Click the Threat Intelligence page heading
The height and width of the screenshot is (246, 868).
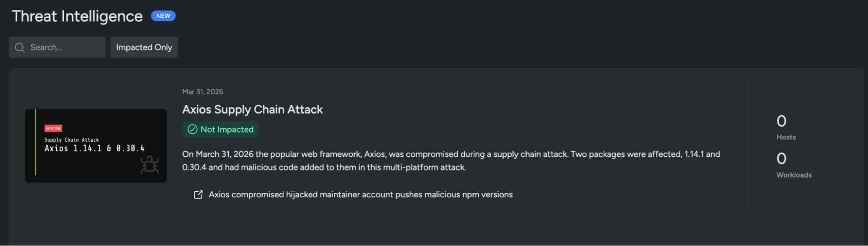point(77,16)
